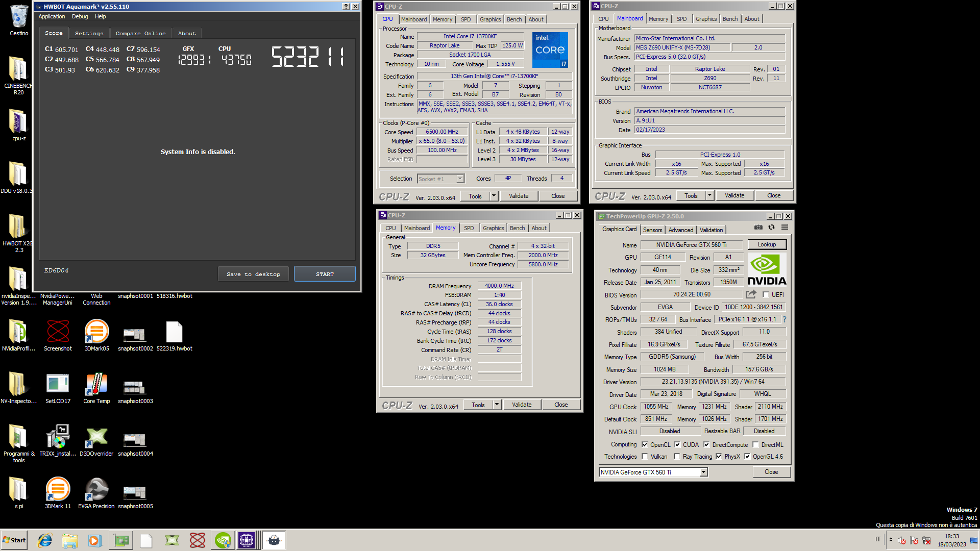Toggle the OpenCL checkbox in GPU-Z
The width and height of the screenshot is (980, 551).
point(645,444)
